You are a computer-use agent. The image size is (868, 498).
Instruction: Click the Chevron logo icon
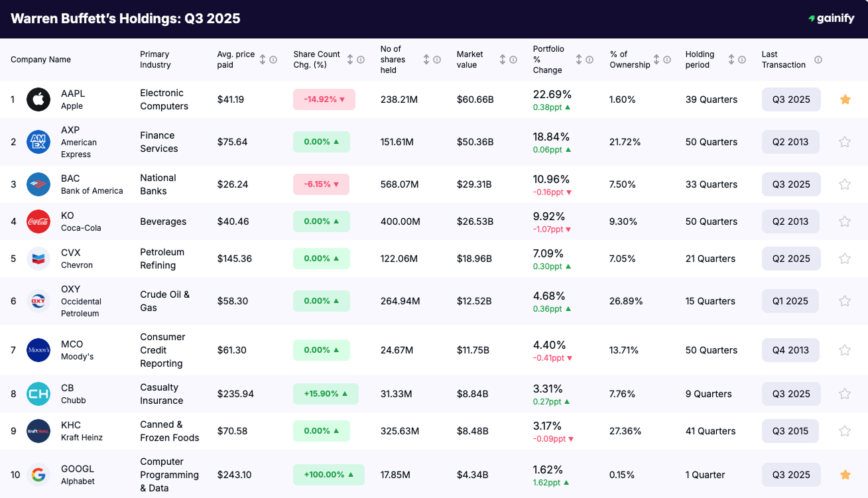click(x=38, y=258)
